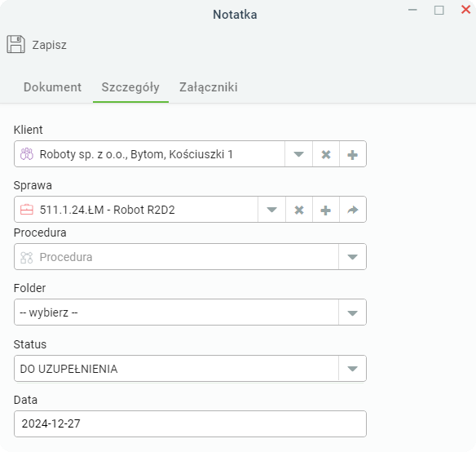Minimize the Notatka window
Image resolution: width=476 pixels, height=452 pixels.
pos(412,10)
